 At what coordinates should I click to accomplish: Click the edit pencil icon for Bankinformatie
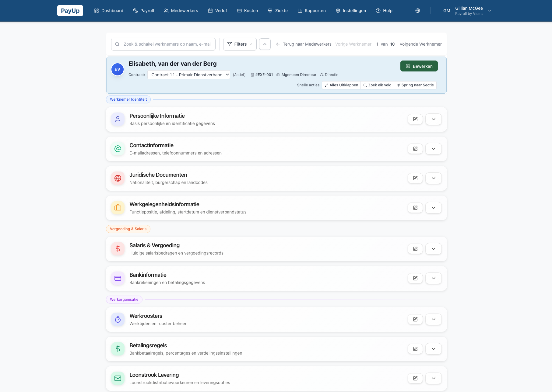[x=415, y=278]
